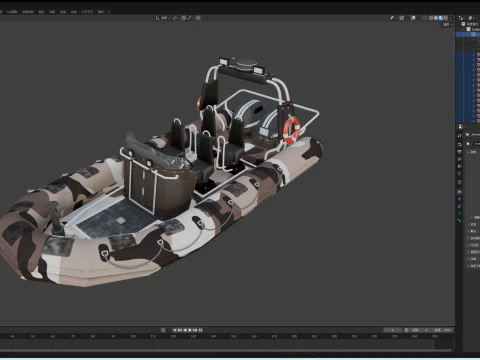Toggle viewport overlays display
This screenshot has width=480, height=360.
pos(413,18)
